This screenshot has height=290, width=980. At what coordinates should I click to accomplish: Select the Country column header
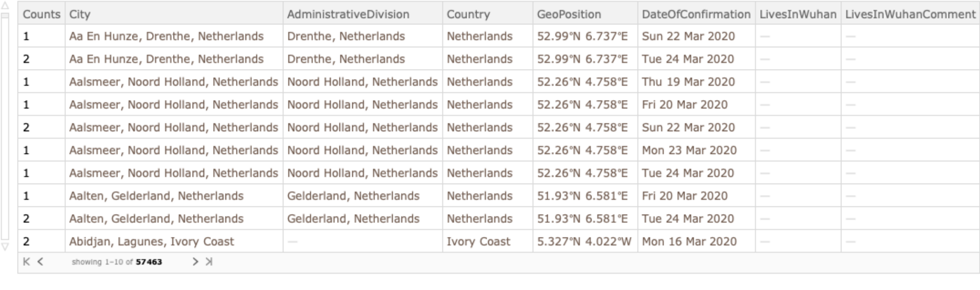click(468, 14)
